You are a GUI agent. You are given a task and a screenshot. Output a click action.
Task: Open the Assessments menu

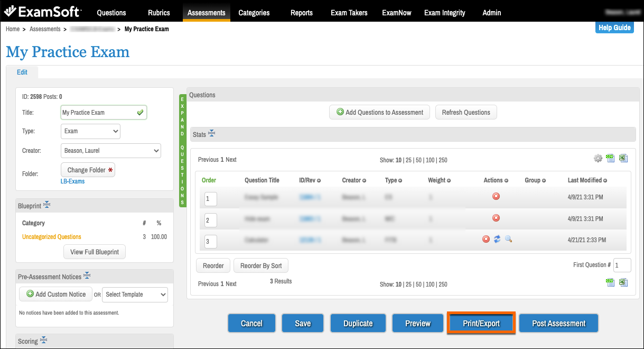click(207, 13)
